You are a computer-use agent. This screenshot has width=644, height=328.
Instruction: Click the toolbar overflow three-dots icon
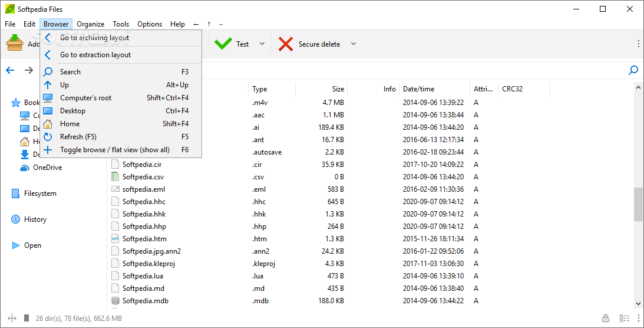639,44
